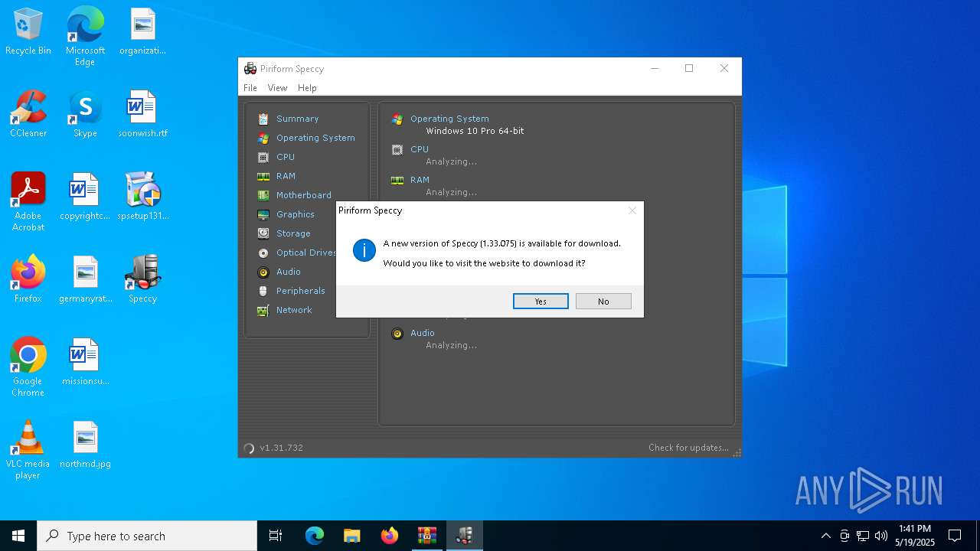Select the germanyrat image desktop file
Screen dimensions: 980x551
[85, 279]
